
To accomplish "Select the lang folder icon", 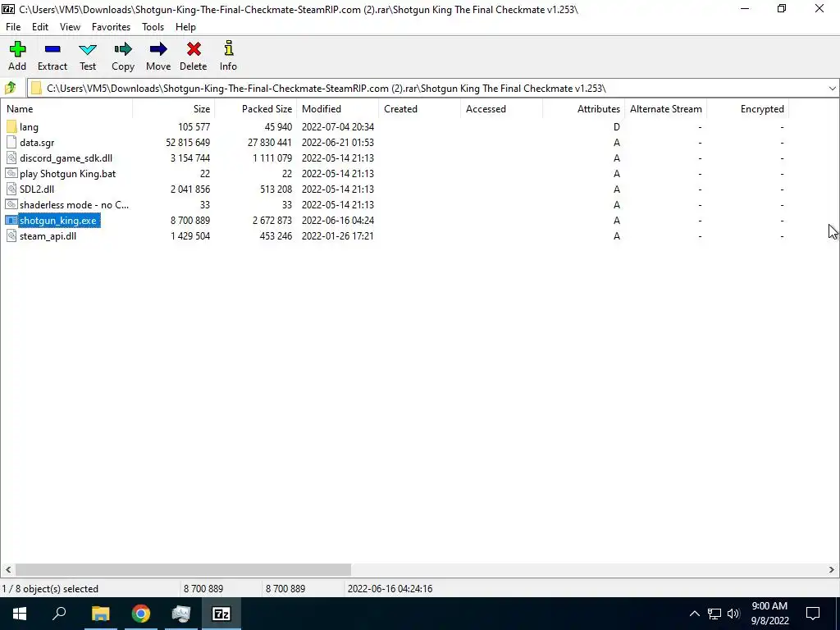I will [x=11, y=127].
